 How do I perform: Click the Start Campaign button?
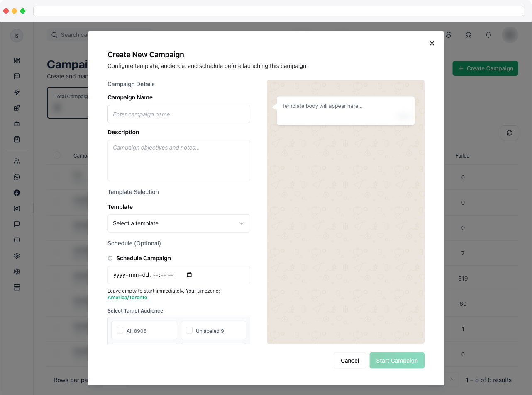coord(397,361)
